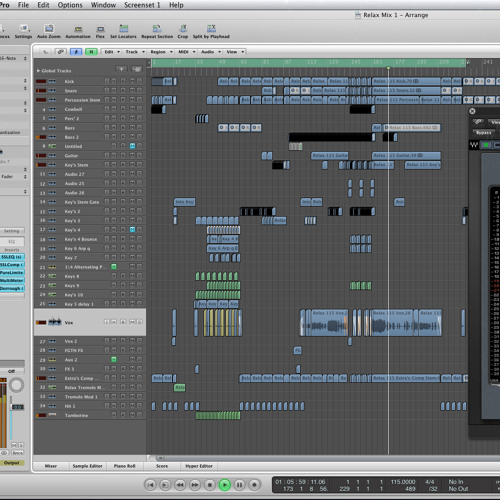Click the link icon in plugin window header
Viewport: 500px width, 500px height.
(478, 122)
